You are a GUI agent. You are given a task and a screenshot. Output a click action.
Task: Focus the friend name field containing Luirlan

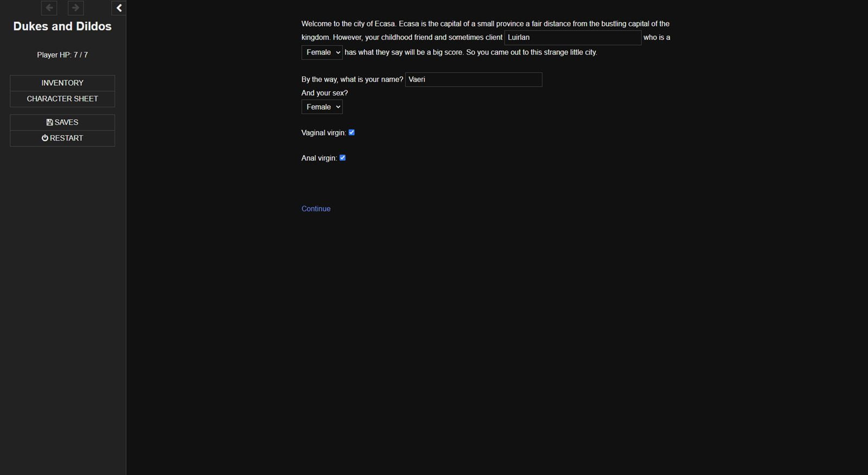572,37
